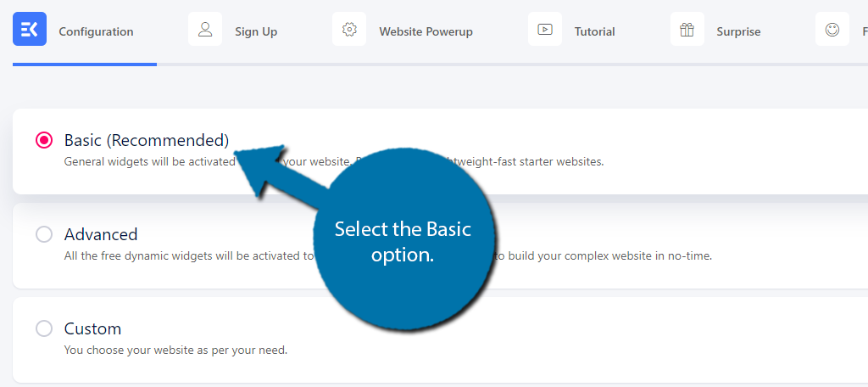Click the Advanced option title text
Screen dimensions: 868x387
[101, 234]
